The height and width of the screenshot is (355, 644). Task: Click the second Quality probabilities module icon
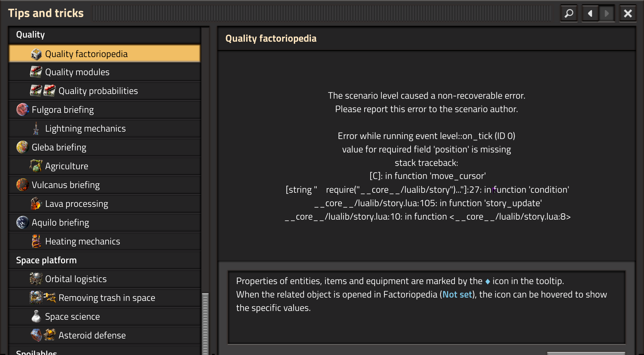(50, 91)
